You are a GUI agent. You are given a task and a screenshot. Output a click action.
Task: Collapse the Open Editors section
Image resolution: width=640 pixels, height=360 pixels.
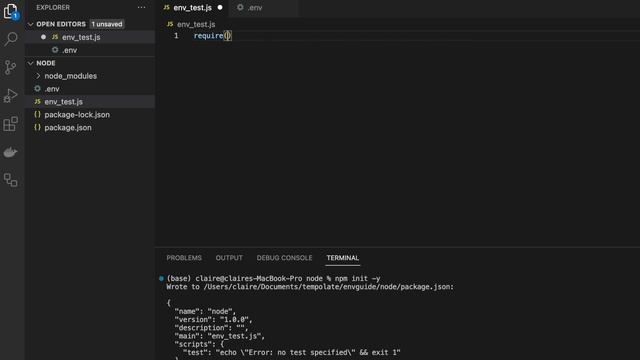pos(31,24)
